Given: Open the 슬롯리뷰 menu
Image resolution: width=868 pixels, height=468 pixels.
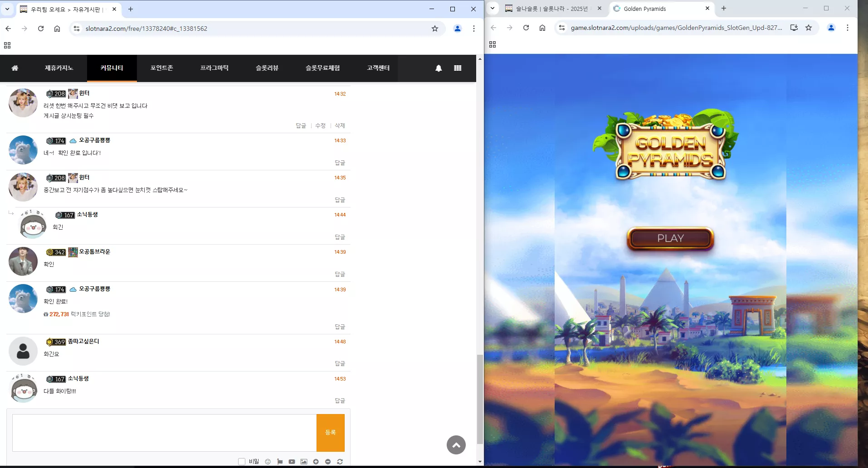Looking at the screenshot, I should (267, 68).
